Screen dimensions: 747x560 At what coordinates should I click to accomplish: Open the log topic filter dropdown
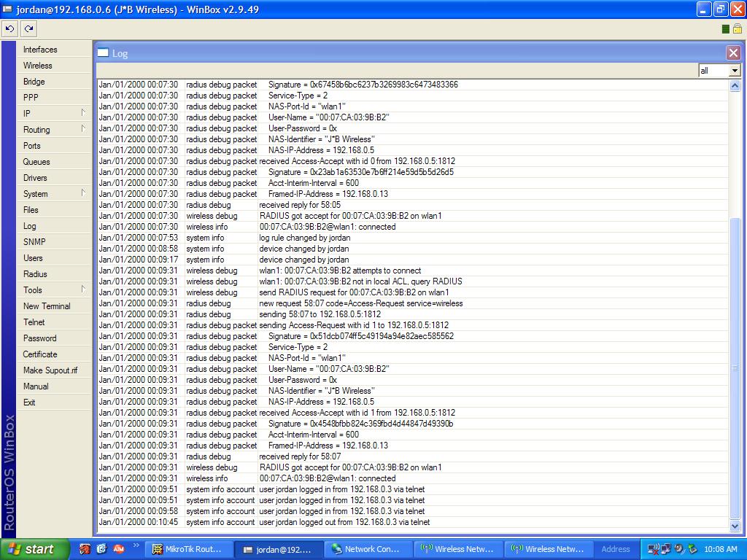[735, 71]
